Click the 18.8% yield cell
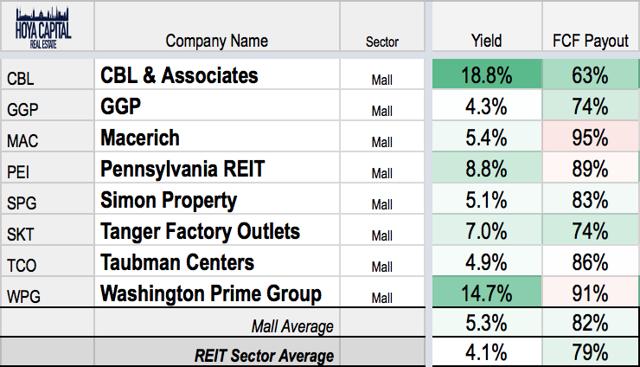Screen dimensions: 640x367 tap(487, 74)
